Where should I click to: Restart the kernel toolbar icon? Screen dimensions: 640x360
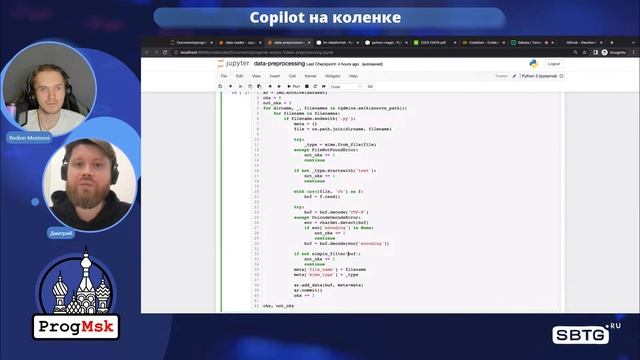pyautogui.click(x=315, y=87)
